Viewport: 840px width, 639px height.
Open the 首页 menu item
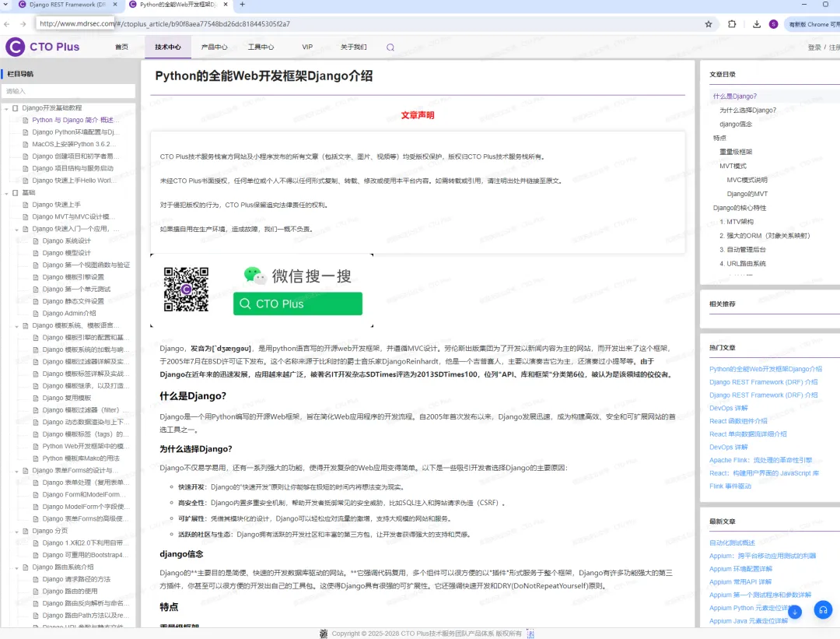coord(121,47)
